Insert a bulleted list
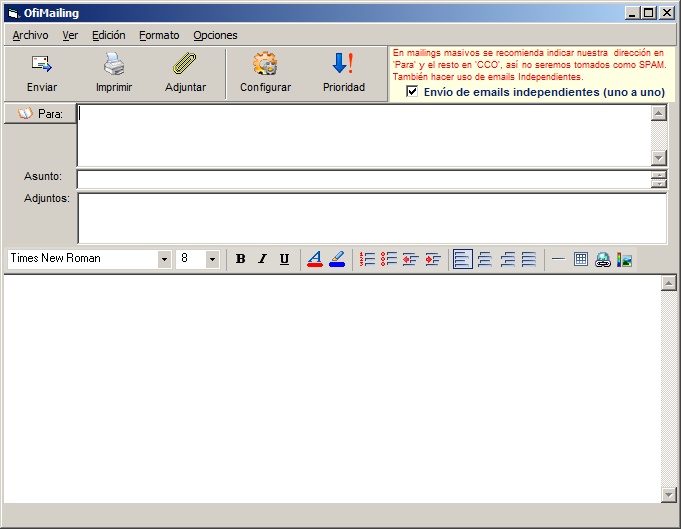The height and width of the screenshot is (529, 681). pyautogui.click(x=389, y=259)
